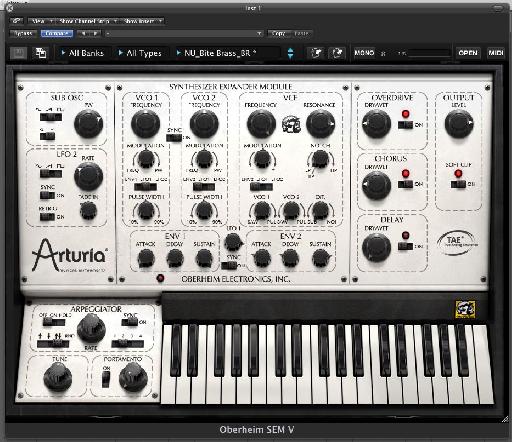
Task: Click the export preset icon
Action: coord(337,53)
